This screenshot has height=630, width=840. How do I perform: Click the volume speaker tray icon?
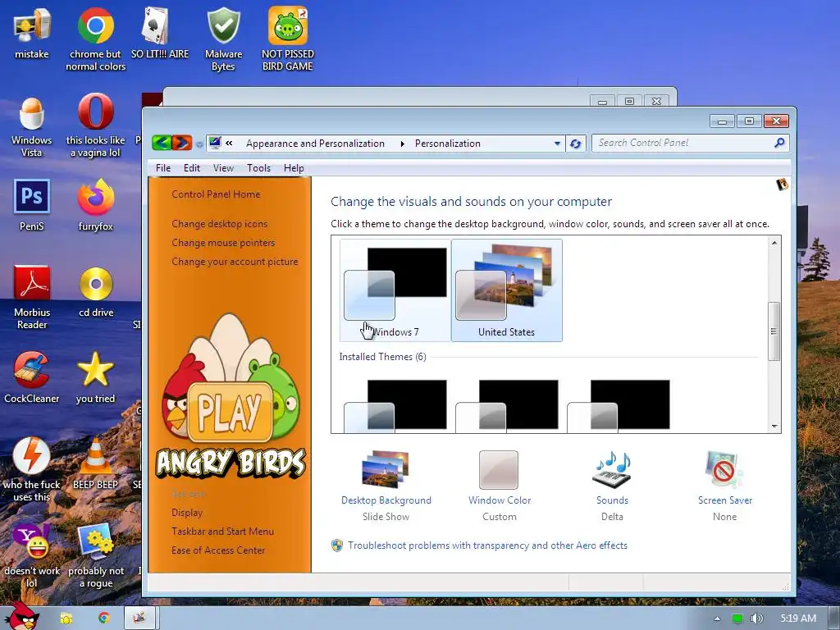coord(756,619)
